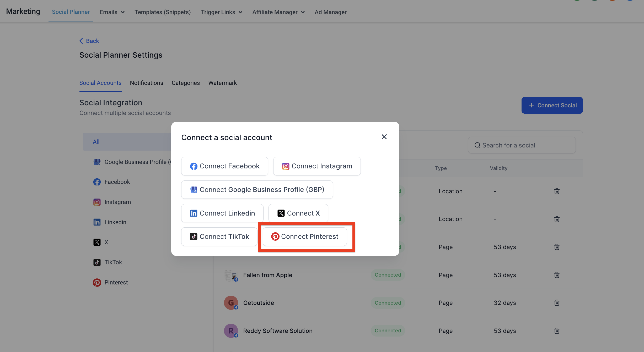Expand the Affiliate Manager dropdown
This screenshot has width=644, height=352.
click(x=278, y=12)
